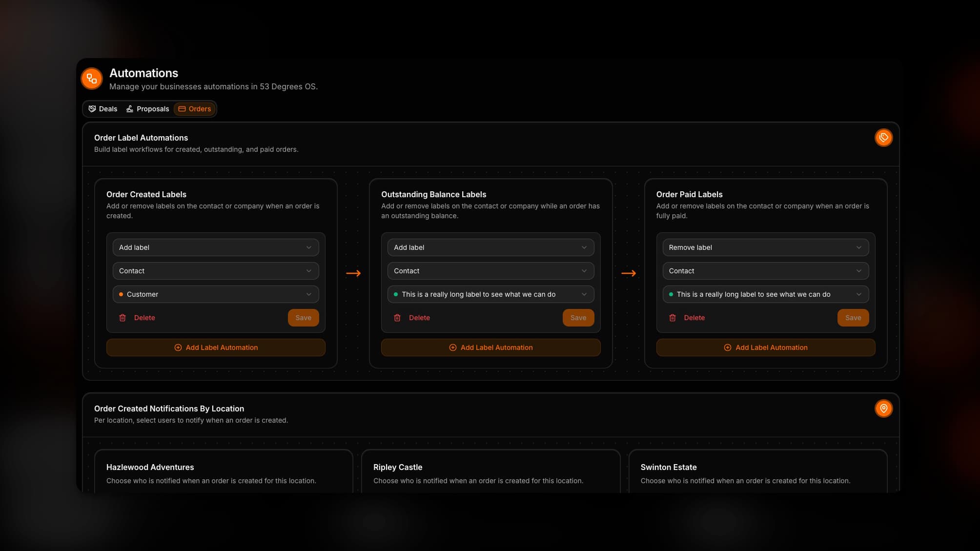The height and width of the screenshot is (551, 980).
Task: Click Add Label Automation in Order Created Labels
Action: [x=216, y=347]
